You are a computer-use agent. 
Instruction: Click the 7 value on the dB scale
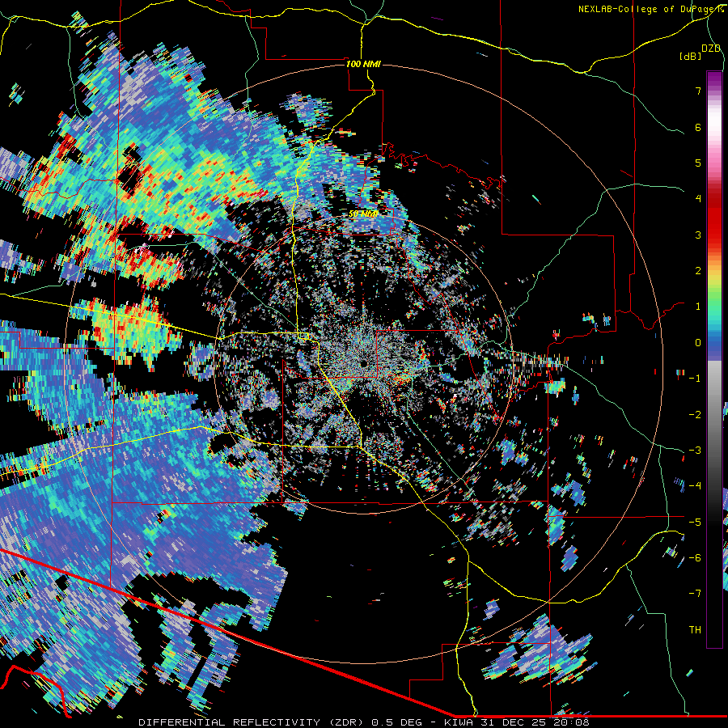tap(698, 91)
